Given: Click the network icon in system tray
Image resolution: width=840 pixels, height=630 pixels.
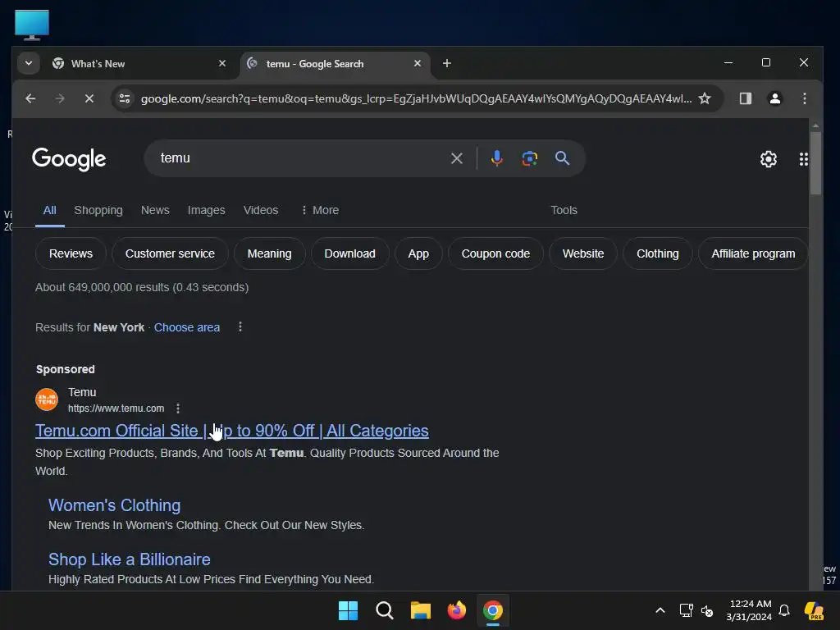Looking at the screenshot, I should (686, 610).
